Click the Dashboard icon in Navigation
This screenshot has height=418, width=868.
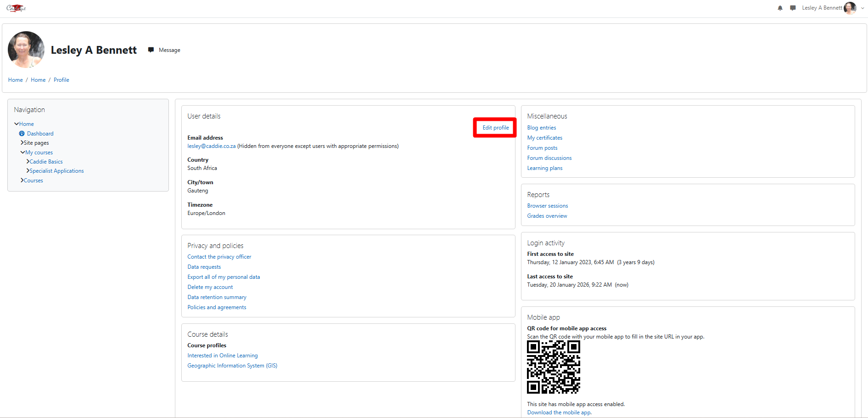pyautogui.click(x=22, y=134)
